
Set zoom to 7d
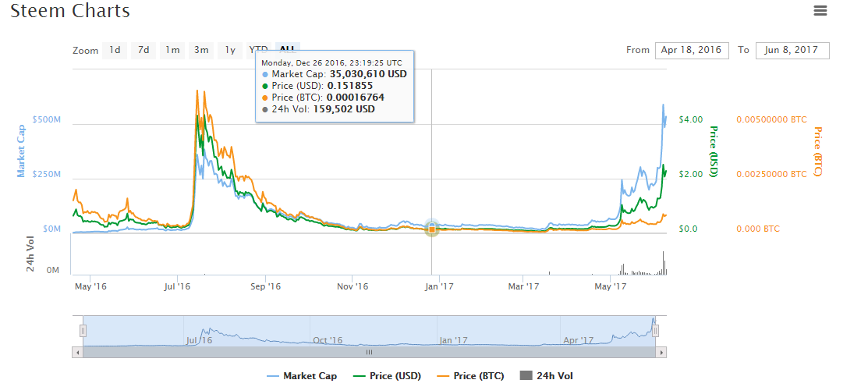143,51
